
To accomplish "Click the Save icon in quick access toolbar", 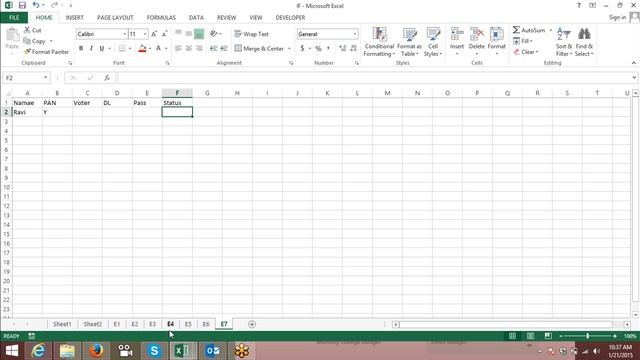I will click(22, 5).
